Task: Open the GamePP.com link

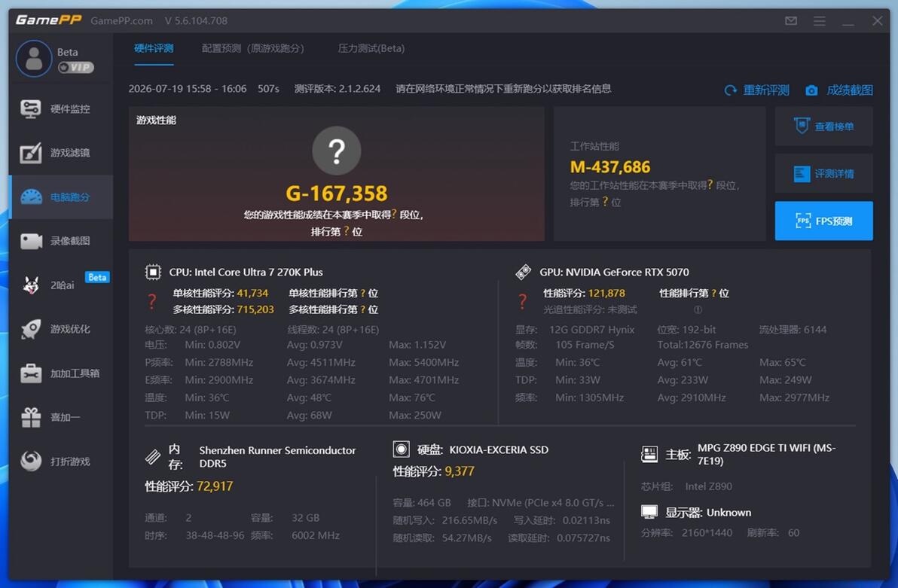Action: click(121, 20)
